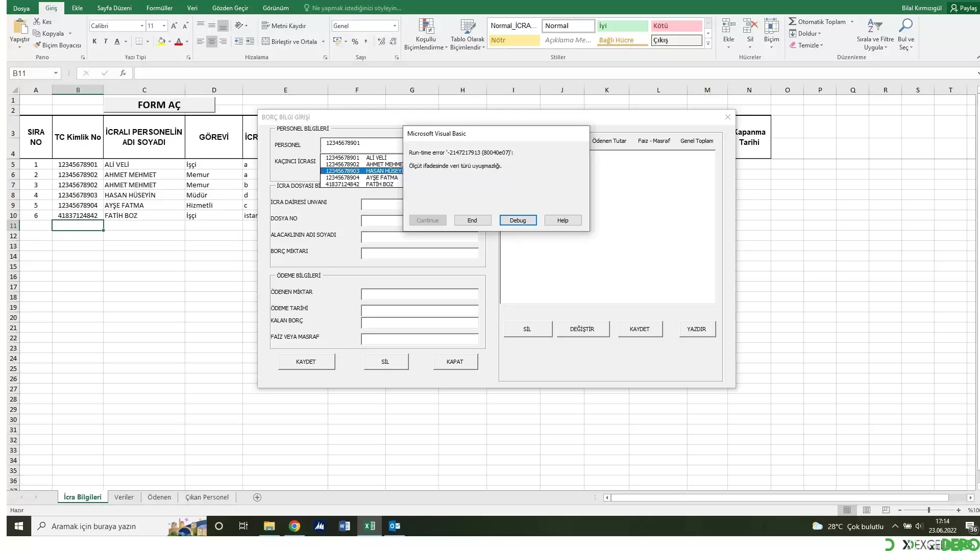Open the text orientation icon
Viewport: 980px width, 551px height.
point(239,26)
